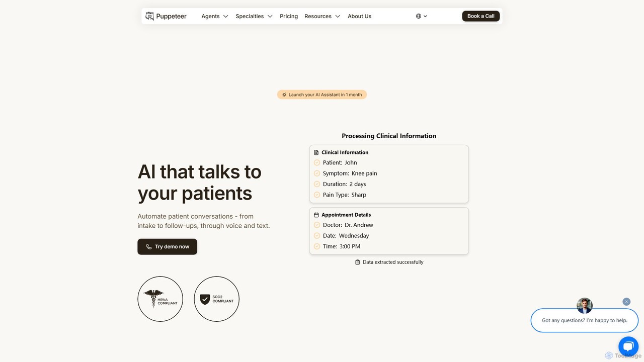This screenshot has width=644, height=362.
Task: Click the phone icon on demo button
Action: [149, 247]
